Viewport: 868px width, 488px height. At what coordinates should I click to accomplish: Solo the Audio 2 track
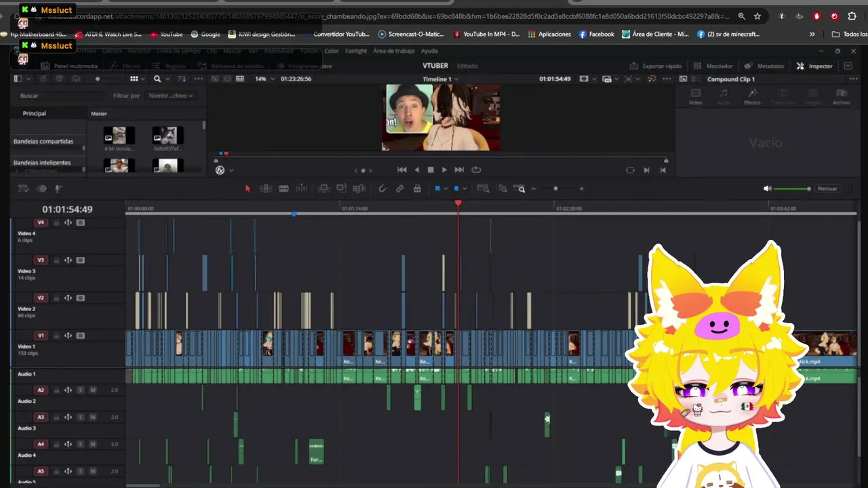[81, 390]
